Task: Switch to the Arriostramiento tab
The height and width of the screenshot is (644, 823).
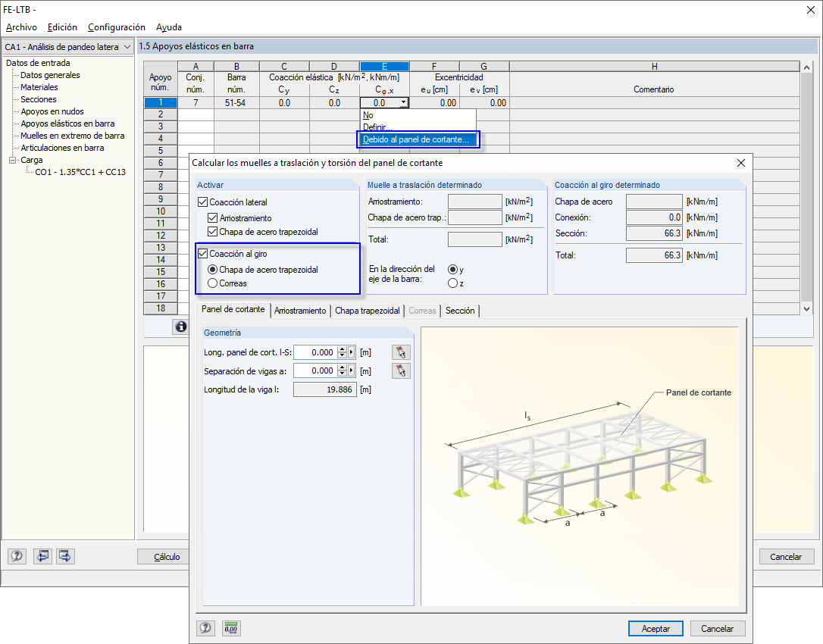Action: 300,311
